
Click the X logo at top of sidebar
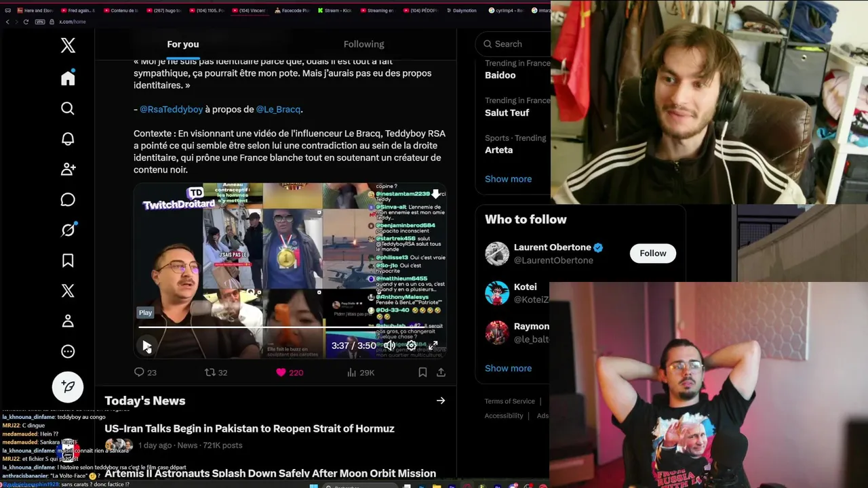68,45
